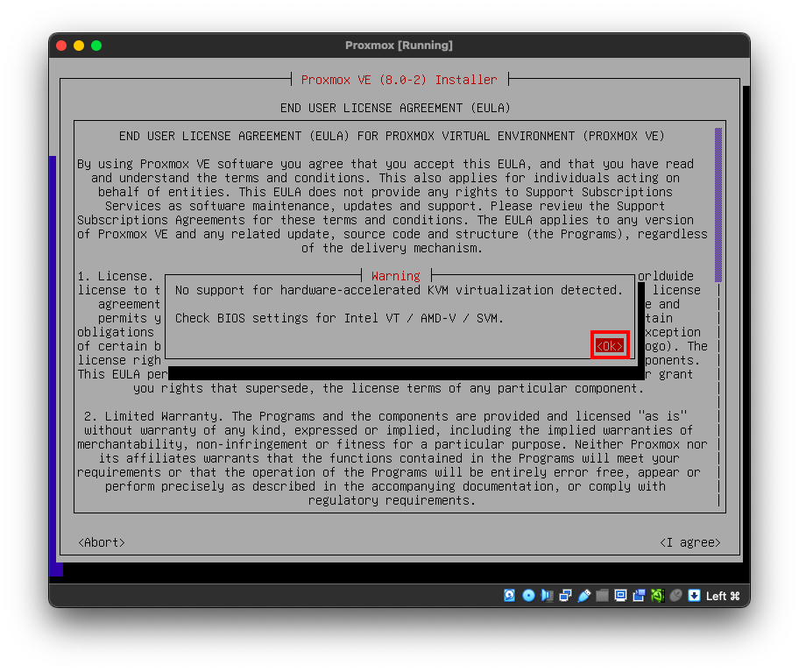Choose I agree to accept EULA

point(690,542)
